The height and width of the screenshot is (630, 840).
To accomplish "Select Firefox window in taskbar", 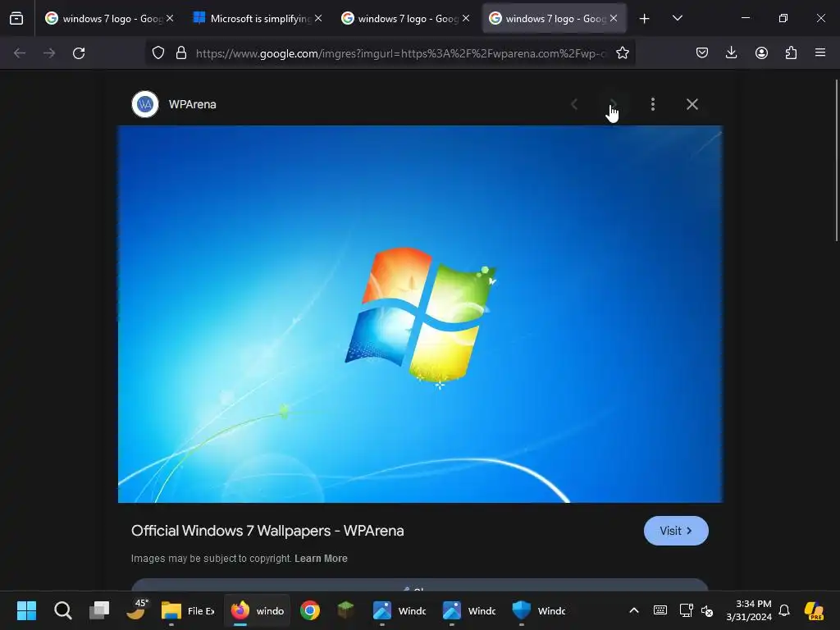I will tap(257, 610).
